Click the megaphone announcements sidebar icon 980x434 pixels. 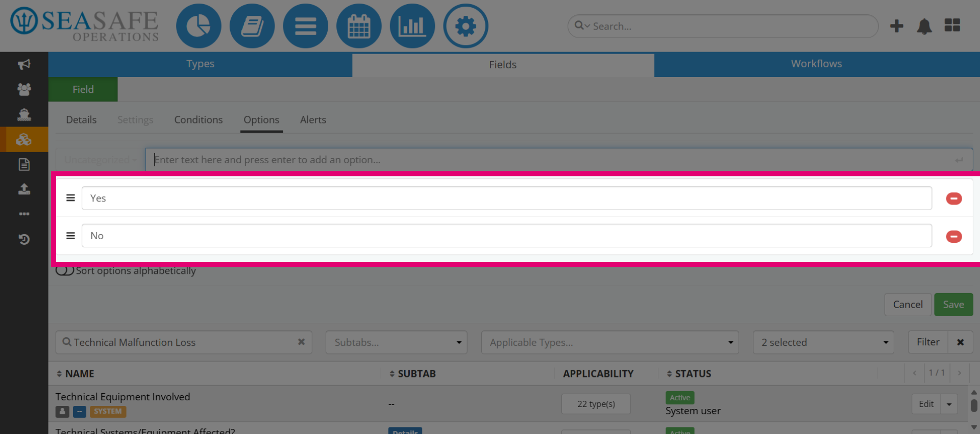[x=24, y=64]
